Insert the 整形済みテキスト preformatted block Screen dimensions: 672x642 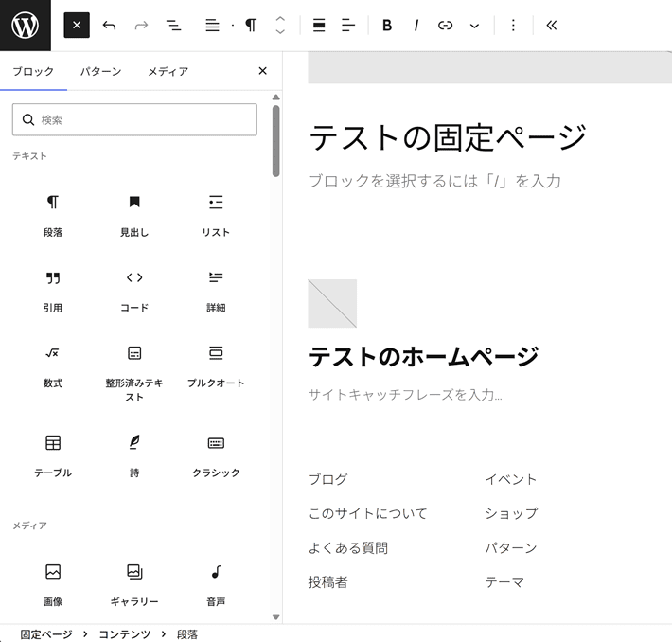tap(134, 374)
